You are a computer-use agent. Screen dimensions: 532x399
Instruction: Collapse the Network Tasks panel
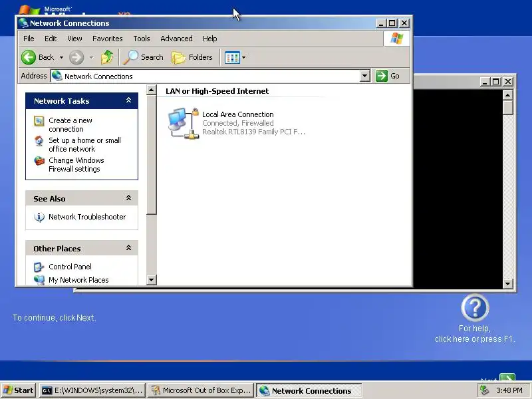pyautogui.click(x=128, y=100)
